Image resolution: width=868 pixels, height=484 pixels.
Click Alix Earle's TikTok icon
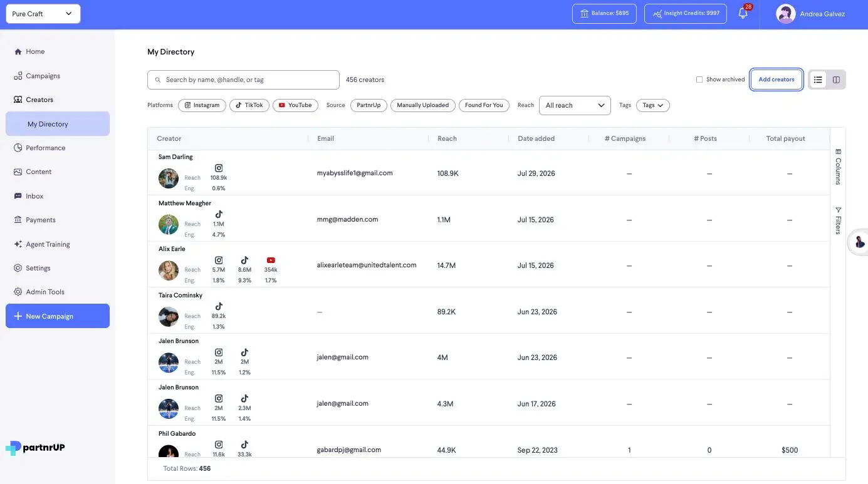tap(244, 260)
